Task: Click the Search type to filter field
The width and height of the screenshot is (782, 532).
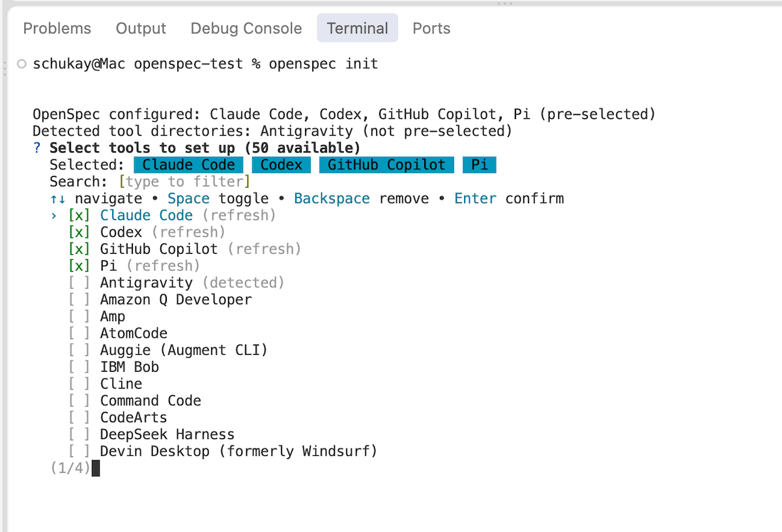Action: click(184, 182)
